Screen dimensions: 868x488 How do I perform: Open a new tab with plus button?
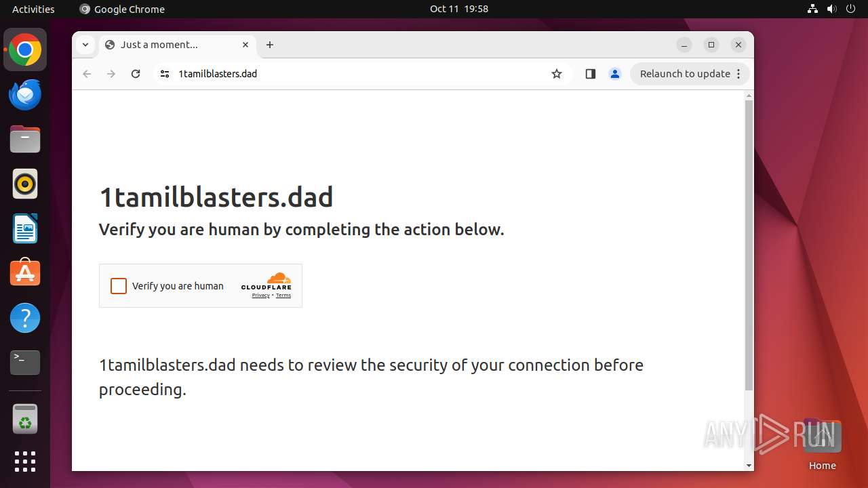point(270,45)
